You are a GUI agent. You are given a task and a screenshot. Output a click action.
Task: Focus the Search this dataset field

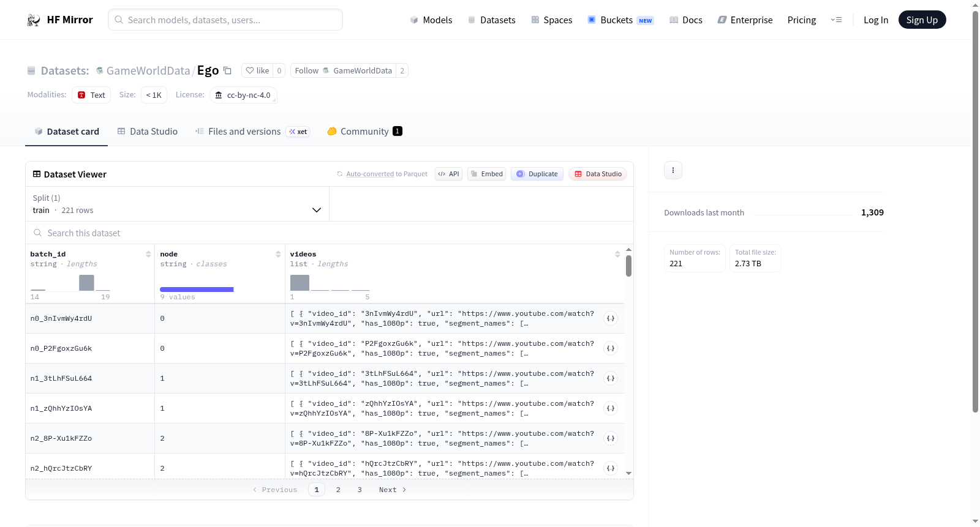330,233
